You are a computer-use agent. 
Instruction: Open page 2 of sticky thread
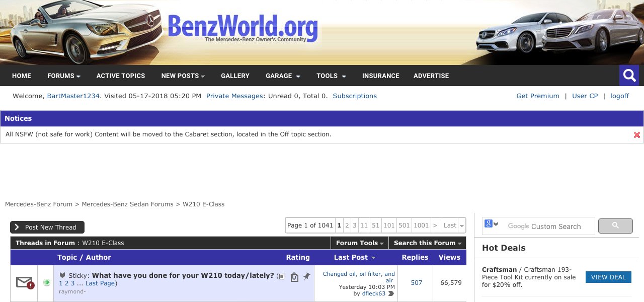coord(66,283)
